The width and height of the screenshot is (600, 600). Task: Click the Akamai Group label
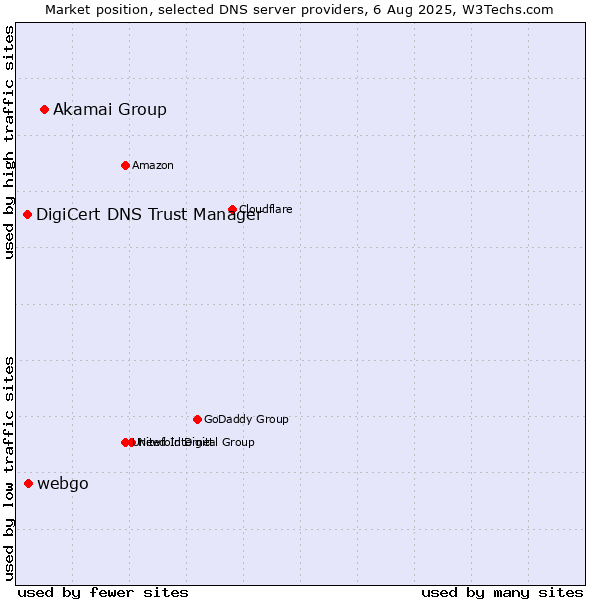click(110, 109)
